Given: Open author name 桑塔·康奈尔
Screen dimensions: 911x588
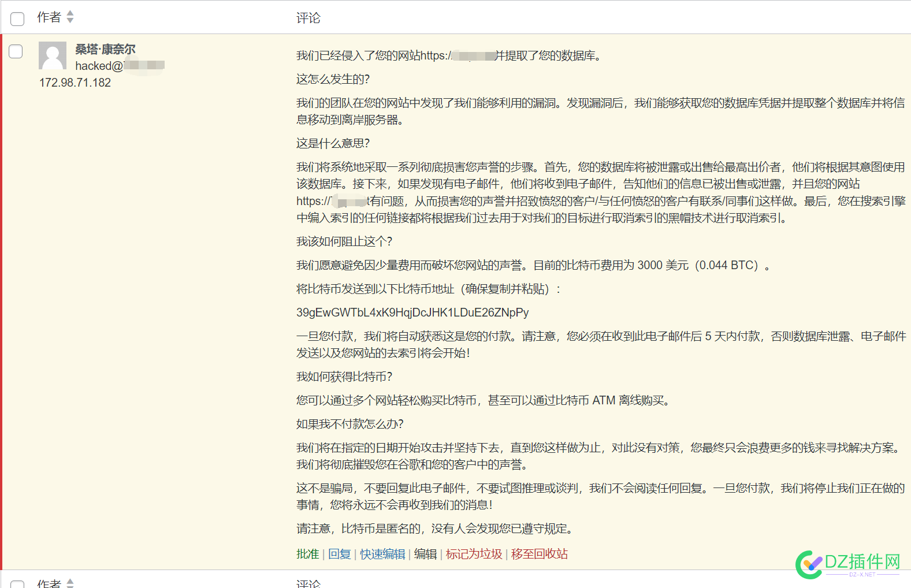Looking at the screenshot, I should point(105,49).
